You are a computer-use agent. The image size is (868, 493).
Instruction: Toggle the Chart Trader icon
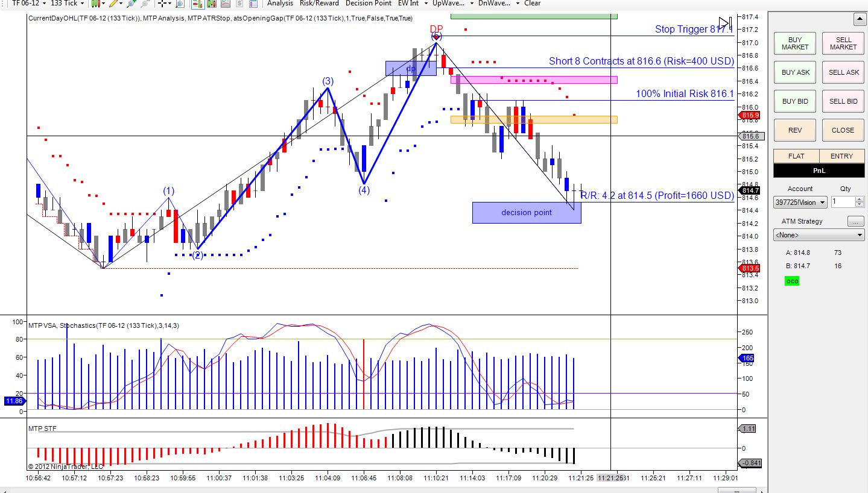(197, 3)
